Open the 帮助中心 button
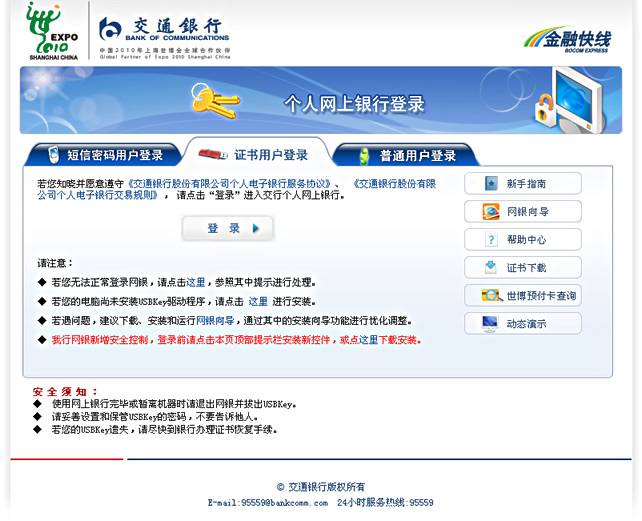 point(523,239)
